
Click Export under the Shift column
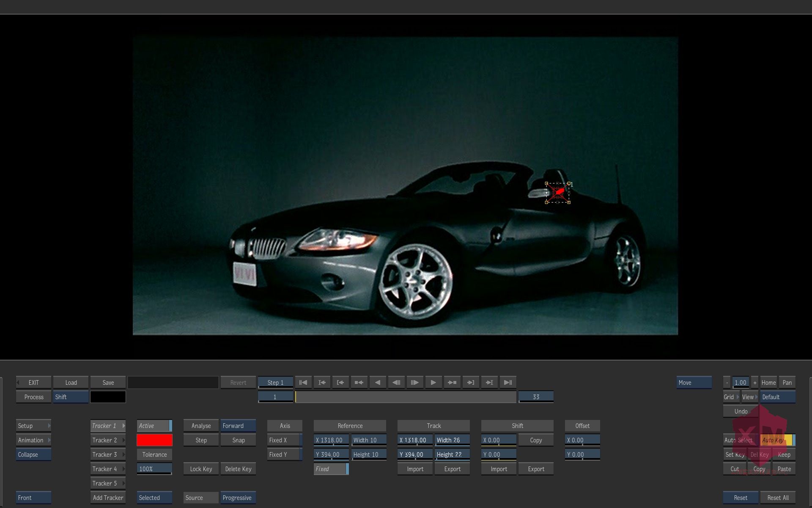536,469
